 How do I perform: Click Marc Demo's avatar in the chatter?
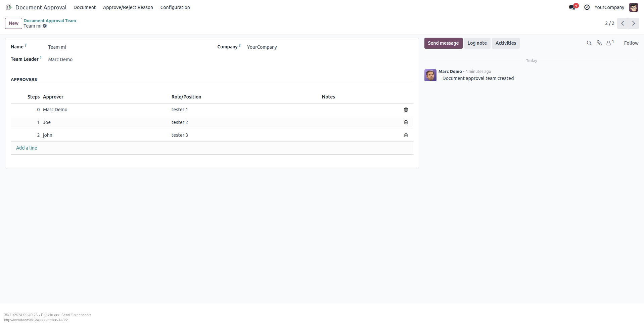pos(430,75)
